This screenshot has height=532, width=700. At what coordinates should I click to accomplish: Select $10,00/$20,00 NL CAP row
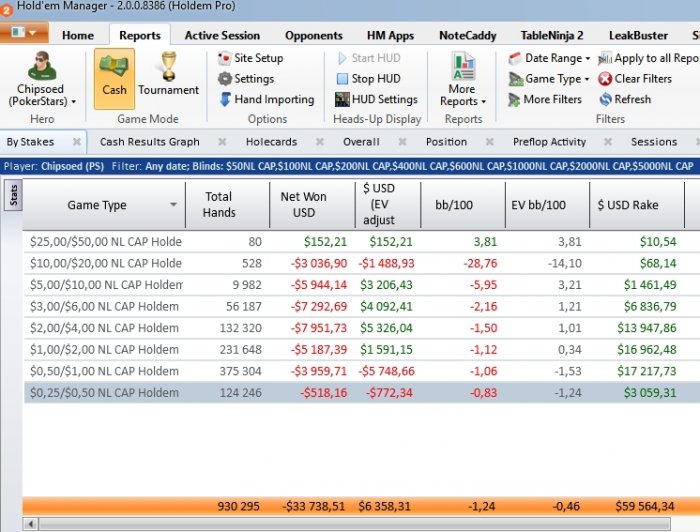tap(362, 263)
